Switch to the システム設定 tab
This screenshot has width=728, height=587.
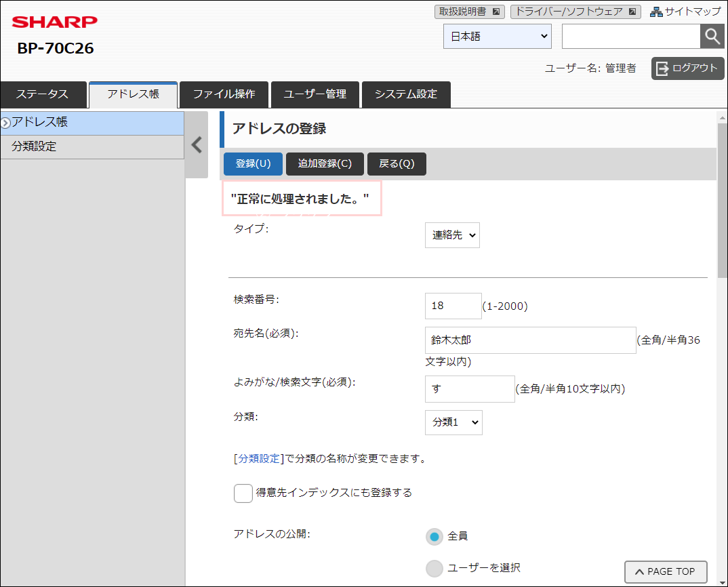point(406,94)
